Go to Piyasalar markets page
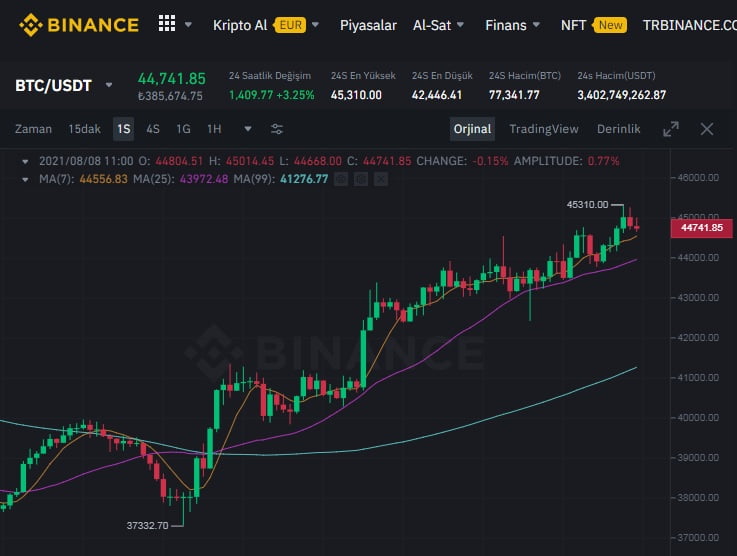Image resolution: width=737 pixels, height=556 pixels. tap(368, 25)
